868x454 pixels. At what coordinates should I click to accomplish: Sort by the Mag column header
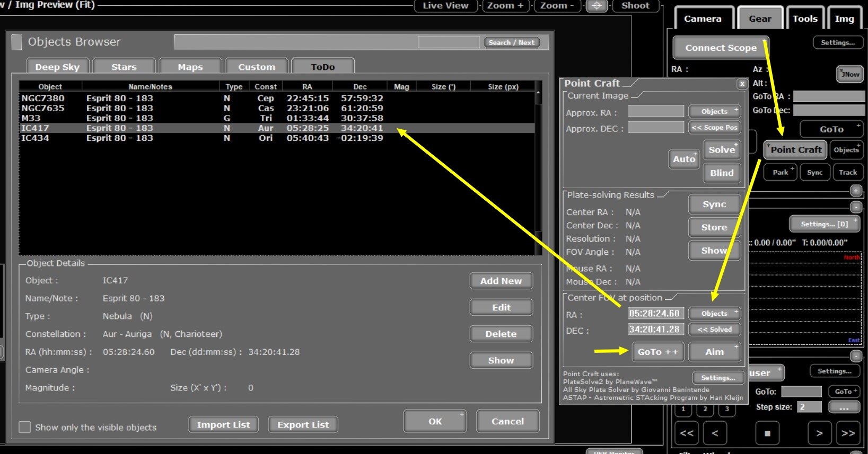point(401,86)
